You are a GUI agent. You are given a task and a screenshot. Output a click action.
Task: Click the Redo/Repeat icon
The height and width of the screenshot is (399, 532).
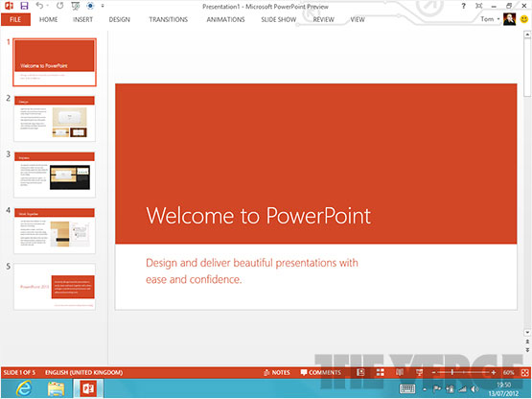pos(59,6)
